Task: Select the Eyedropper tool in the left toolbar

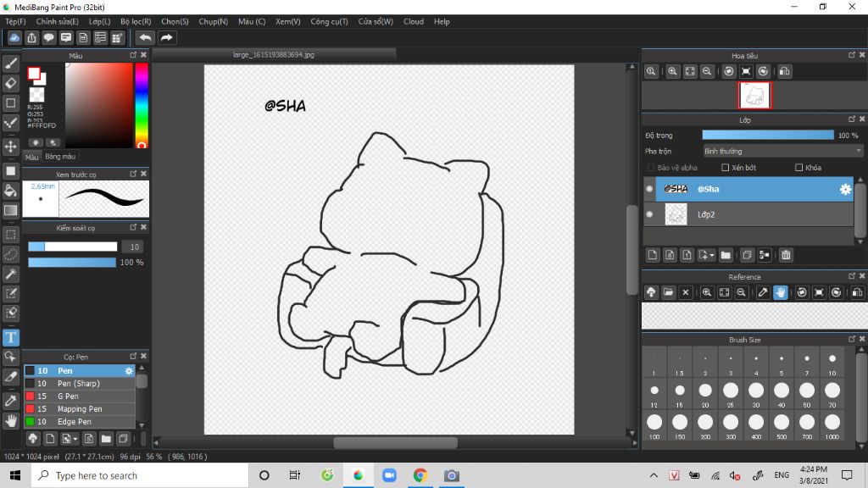Action: click(10, 401)
